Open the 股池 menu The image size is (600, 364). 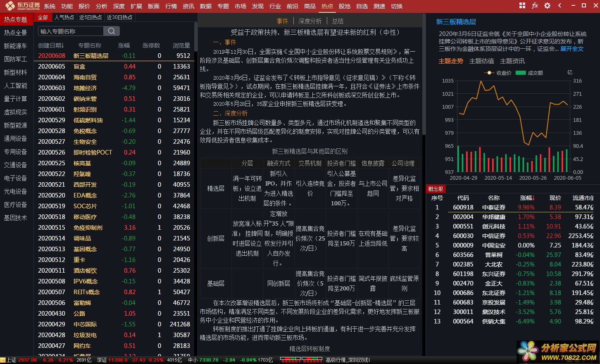pos(345,6)
